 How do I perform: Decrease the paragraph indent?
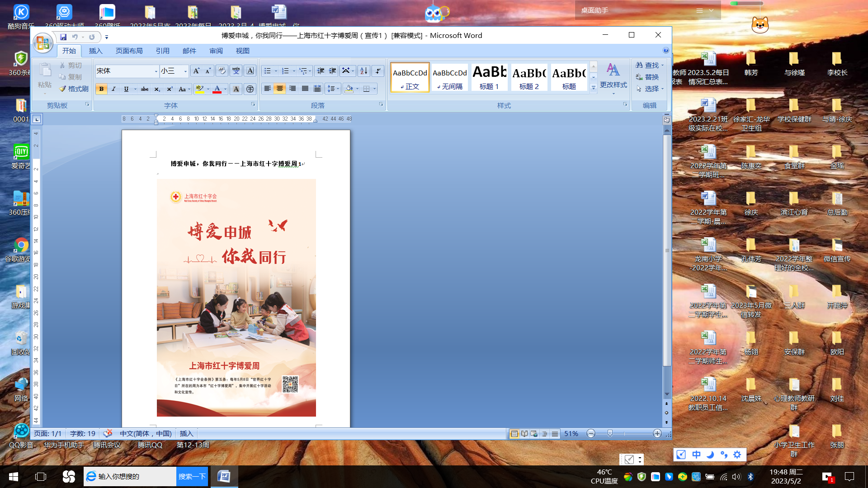tap(321, 71)
